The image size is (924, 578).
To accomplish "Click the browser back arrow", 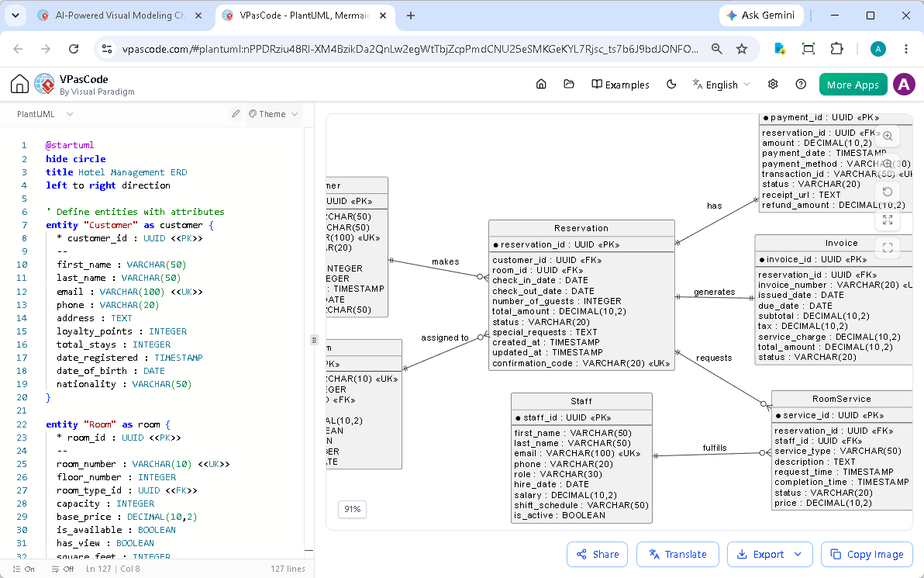I will [x=18, y=49].
